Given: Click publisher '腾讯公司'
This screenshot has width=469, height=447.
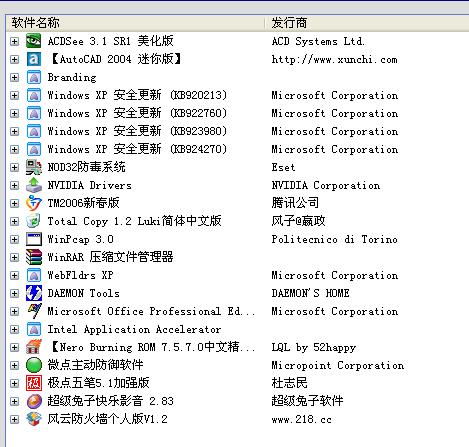Looking at the screenshot, I should click(x=295, y=203).
